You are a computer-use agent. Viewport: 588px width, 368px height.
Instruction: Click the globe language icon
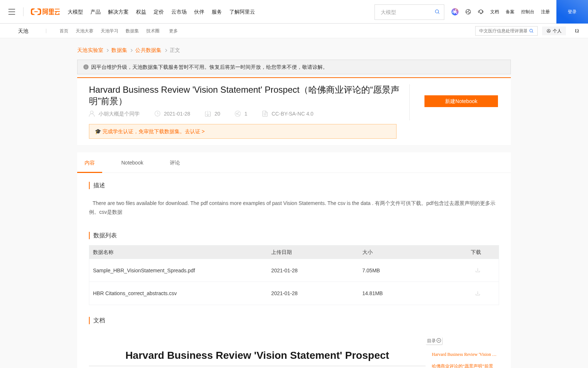coord(468,12)
